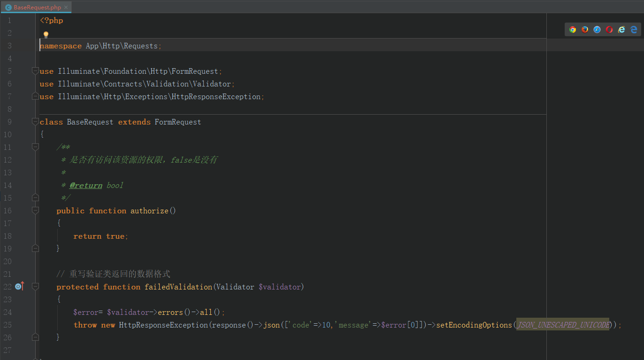Close the BaseRequest.php tab
The height and width of the screenshot is (360, 644).
pos(66,8)
